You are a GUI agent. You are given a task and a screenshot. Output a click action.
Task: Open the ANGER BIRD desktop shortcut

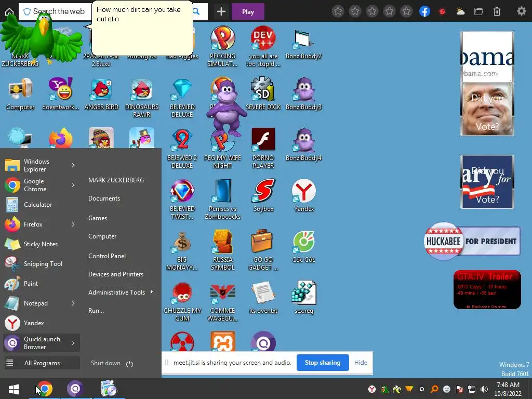point(101,95)
